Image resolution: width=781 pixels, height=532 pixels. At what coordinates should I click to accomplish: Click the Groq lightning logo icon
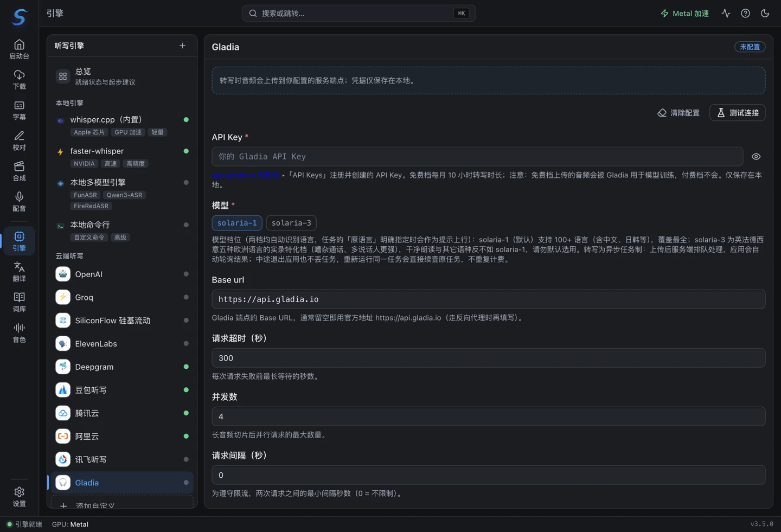point(63,297)
